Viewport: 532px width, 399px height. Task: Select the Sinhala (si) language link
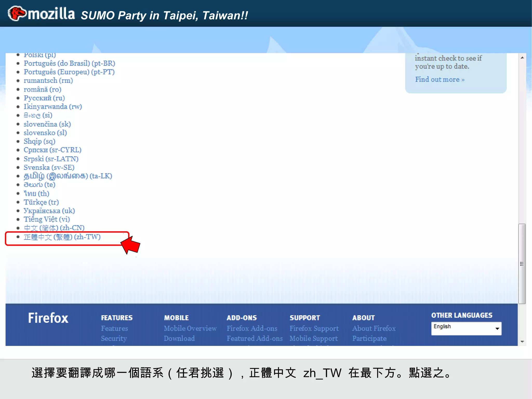(x=38, y=115)
